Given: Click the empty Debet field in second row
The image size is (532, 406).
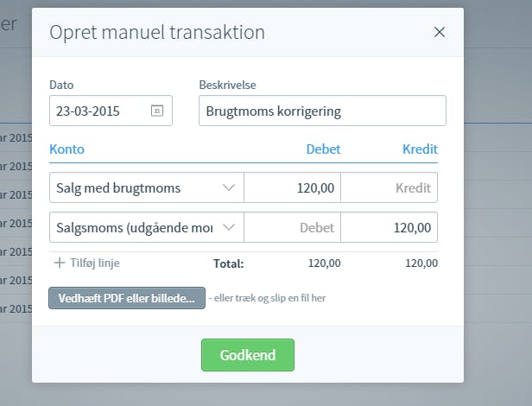Looking at the screenshot, I should click(x=292, y=227).
